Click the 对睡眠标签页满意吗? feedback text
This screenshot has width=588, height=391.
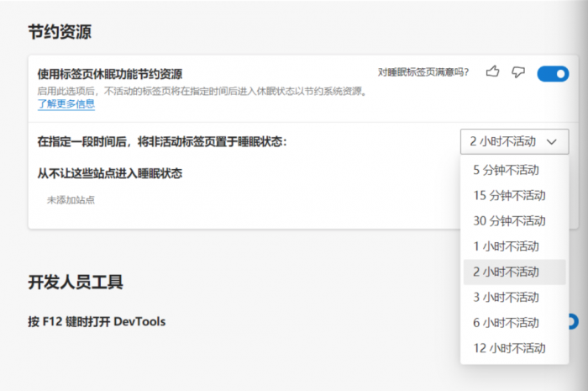point(423,72)
